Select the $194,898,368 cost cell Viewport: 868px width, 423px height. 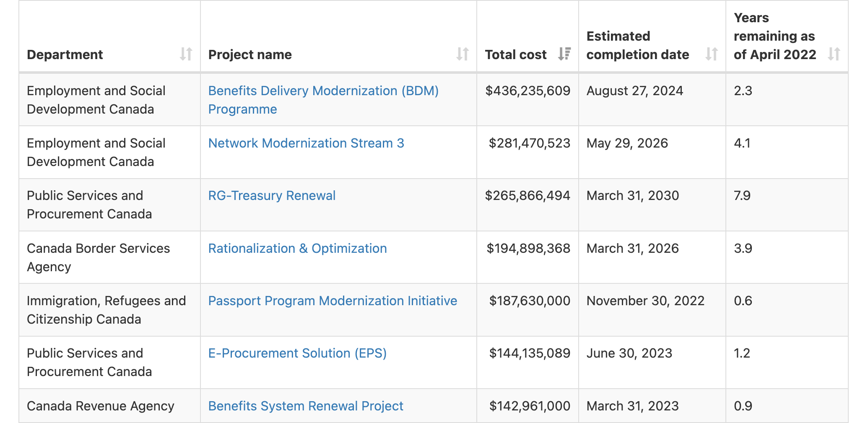coord(528,257)
